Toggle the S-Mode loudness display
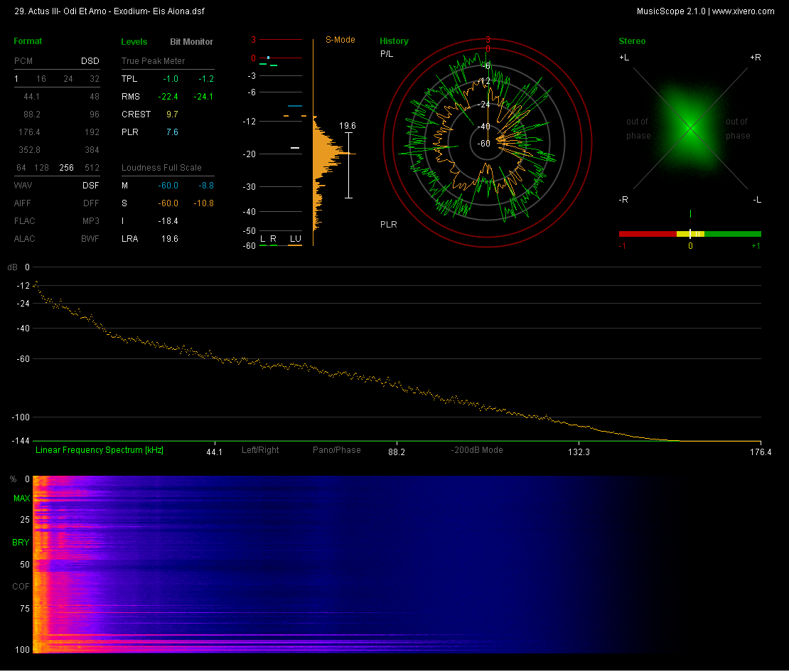Image resolution: width=789 pixels, height=672 pixels. (340, 40)
